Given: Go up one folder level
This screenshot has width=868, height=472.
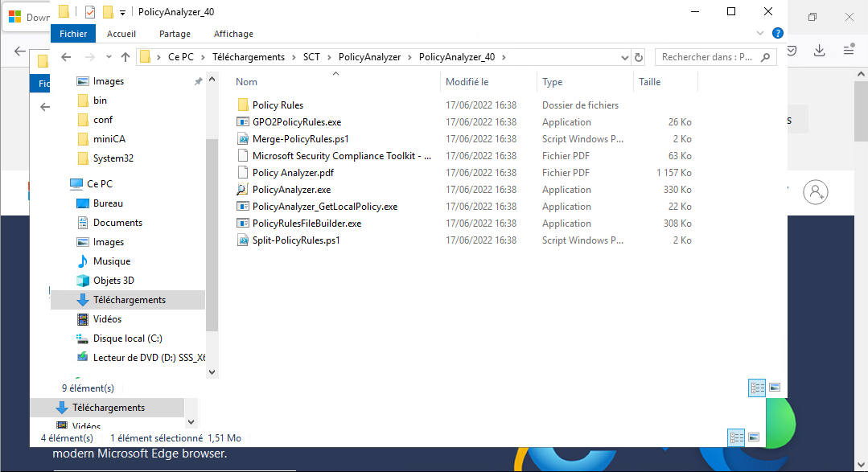Looking at the screenshot, I should (125, 57).
